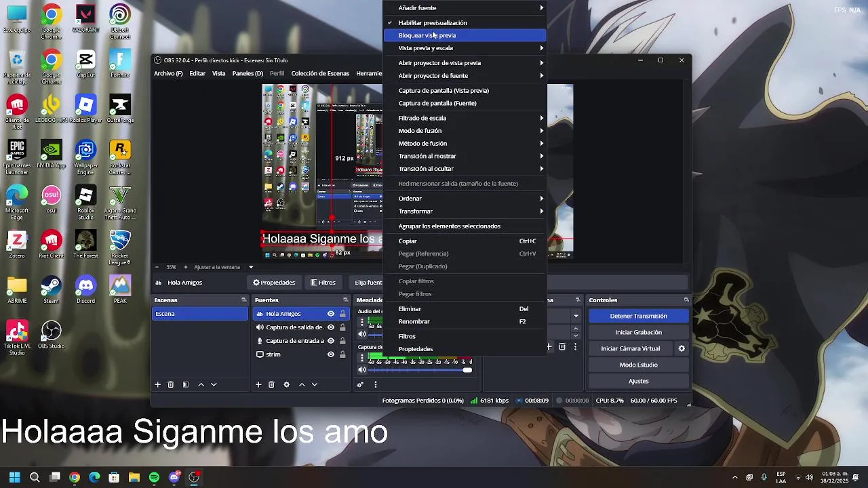The height and width of the screenshot is (488, 868).
Task: Move the selected source up
Action: tap(302, 384)
